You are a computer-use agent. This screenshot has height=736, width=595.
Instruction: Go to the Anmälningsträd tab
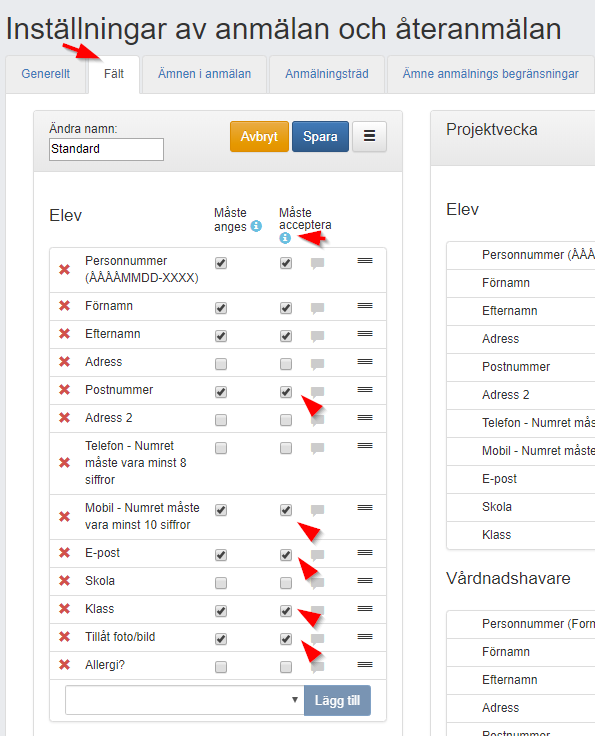pos(327,74)
